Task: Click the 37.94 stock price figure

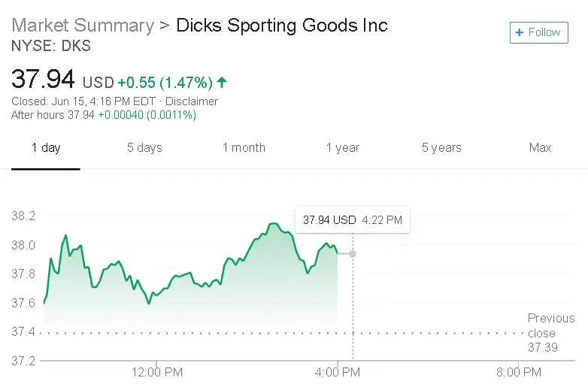Action: click(x=44, y=80)
